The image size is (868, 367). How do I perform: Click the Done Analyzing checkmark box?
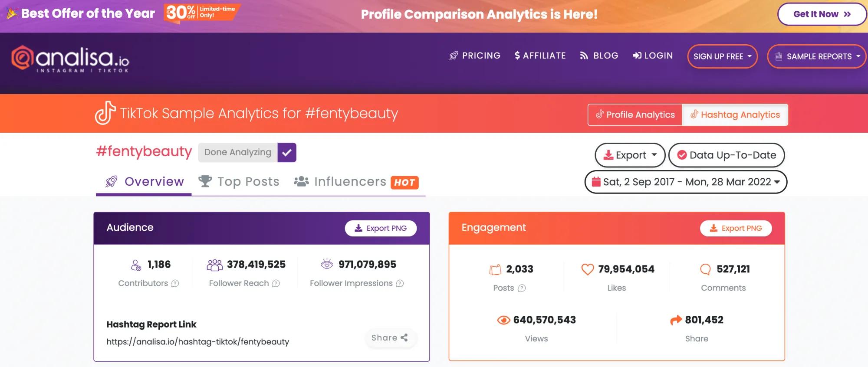point(287,152)
